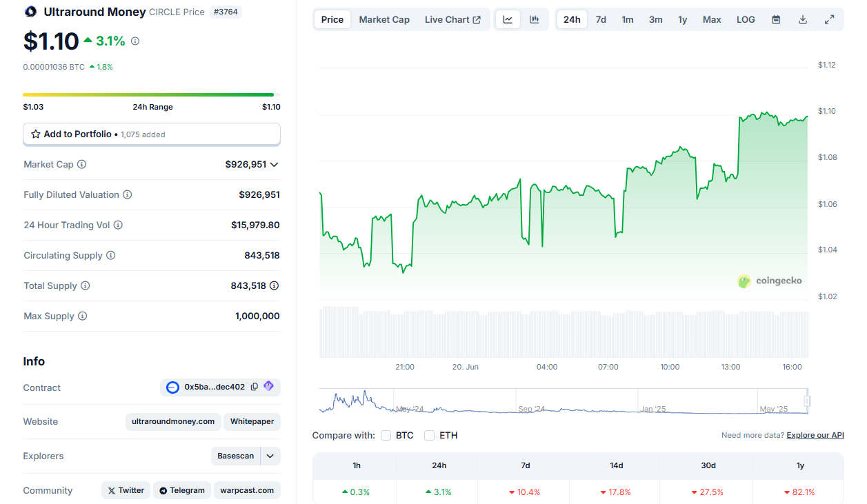
Task: Click the Base chain logo in contract
Action: pyautogui.click(x=173, y=387)
